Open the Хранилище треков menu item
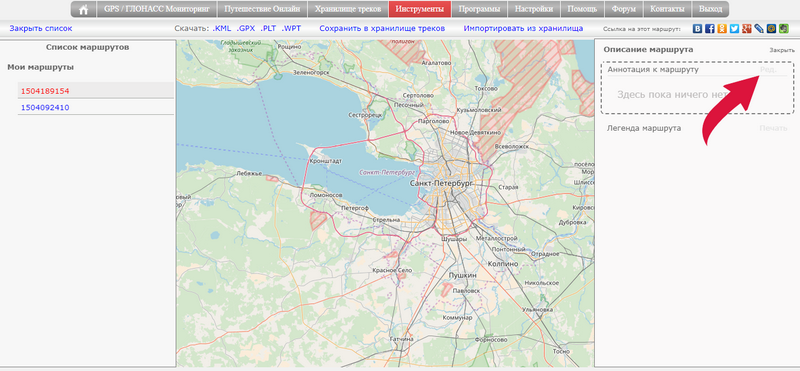 [x=348, y=9]
